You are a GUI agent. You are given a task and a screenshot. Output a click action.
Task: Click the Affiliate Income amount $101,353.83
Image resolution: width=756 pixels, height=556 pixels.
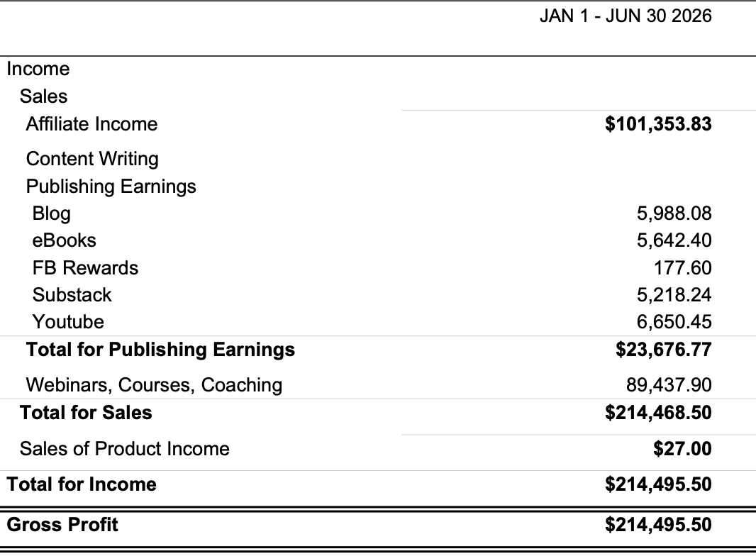pos(658,124)
